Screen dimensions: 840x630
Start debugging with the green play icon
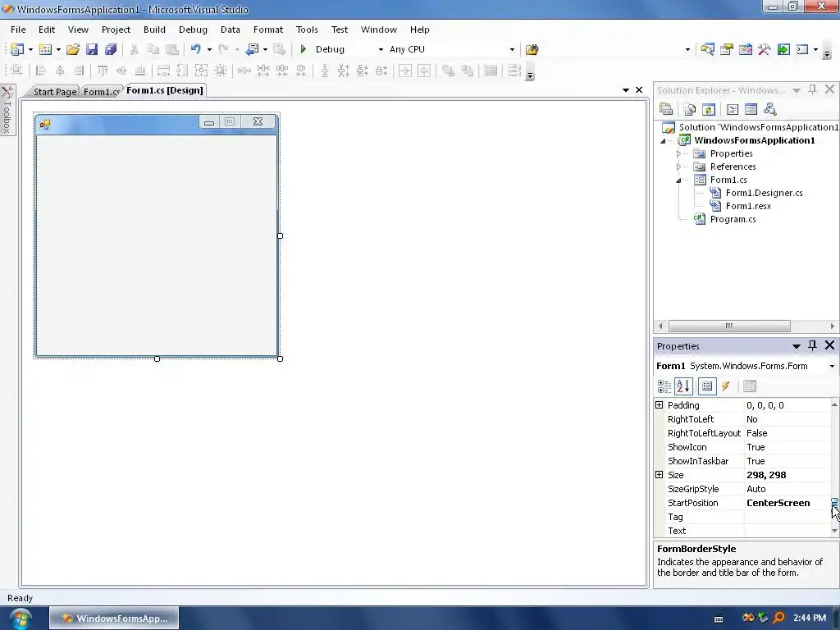click(x=304, y=49)
